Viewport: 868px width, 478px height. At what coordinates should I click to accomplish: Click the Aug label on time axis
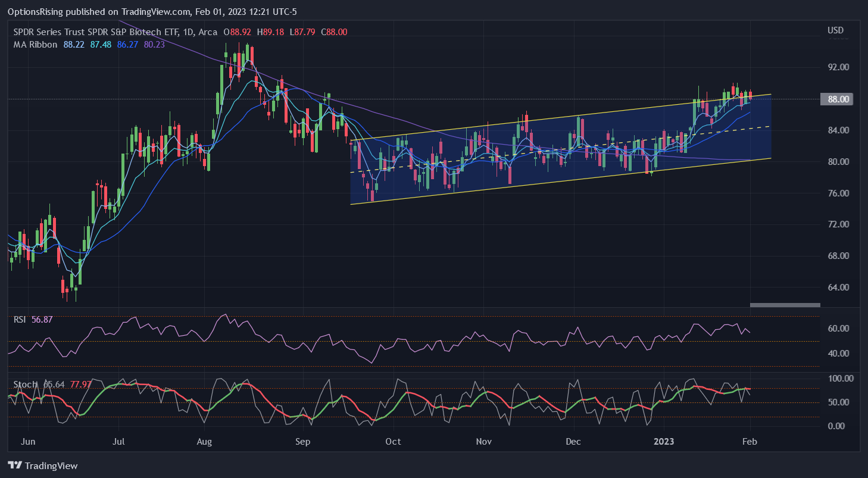(205, 442)
